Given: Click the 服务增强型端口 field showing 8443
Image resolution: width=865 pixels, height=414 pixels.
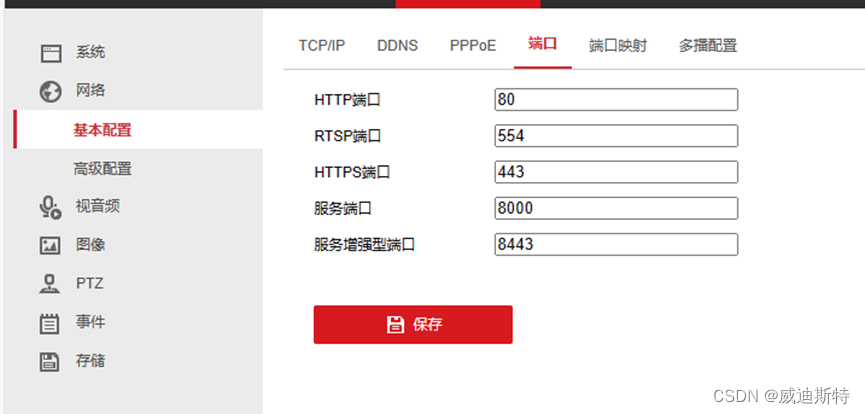Looking at the screenshot, I should [x=616, y=245].
